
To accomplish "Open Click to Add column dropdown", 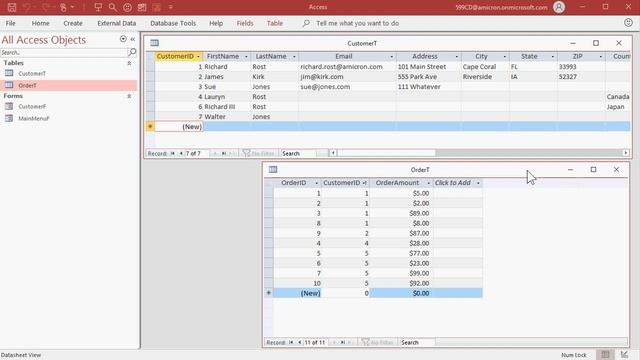I will pyautogui.click(x=478, y=183).
